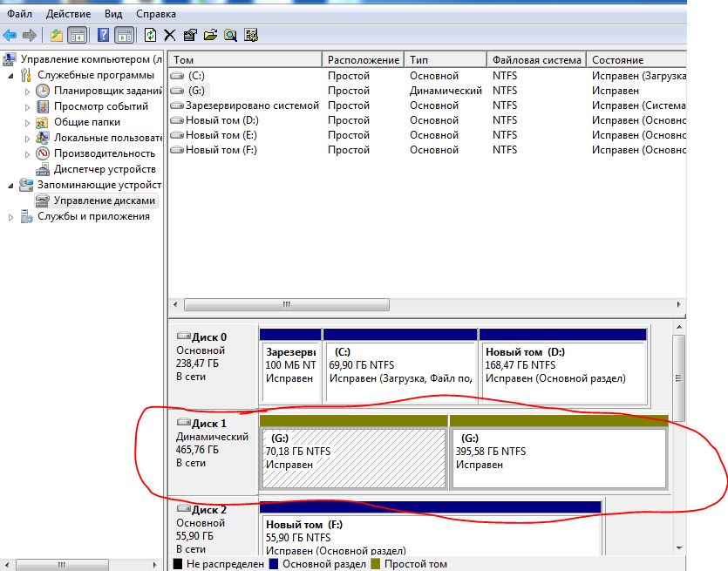Expand the Службы и приложения node arrow
Image resolution: width=728 pixels, height=571 pixels.
pyautogui.click(x=11, y=217)
